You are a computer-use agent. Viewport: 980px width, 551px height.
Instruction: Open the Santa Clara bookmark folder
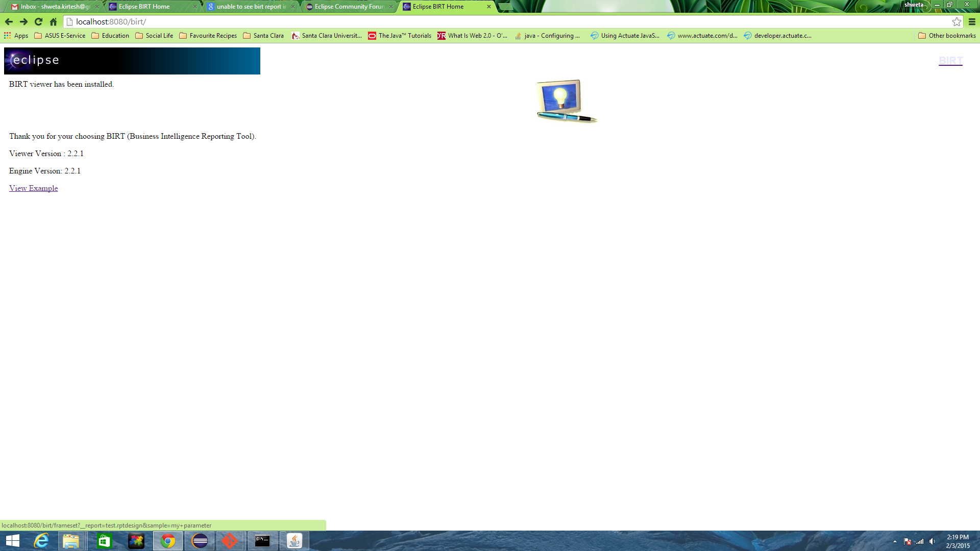263,36
